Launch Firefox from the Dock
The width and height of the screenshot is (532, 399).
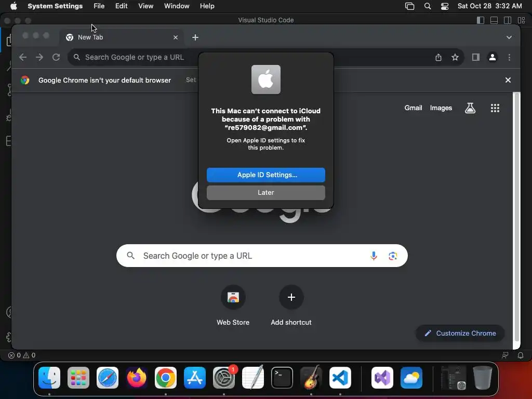click(137, 378)
